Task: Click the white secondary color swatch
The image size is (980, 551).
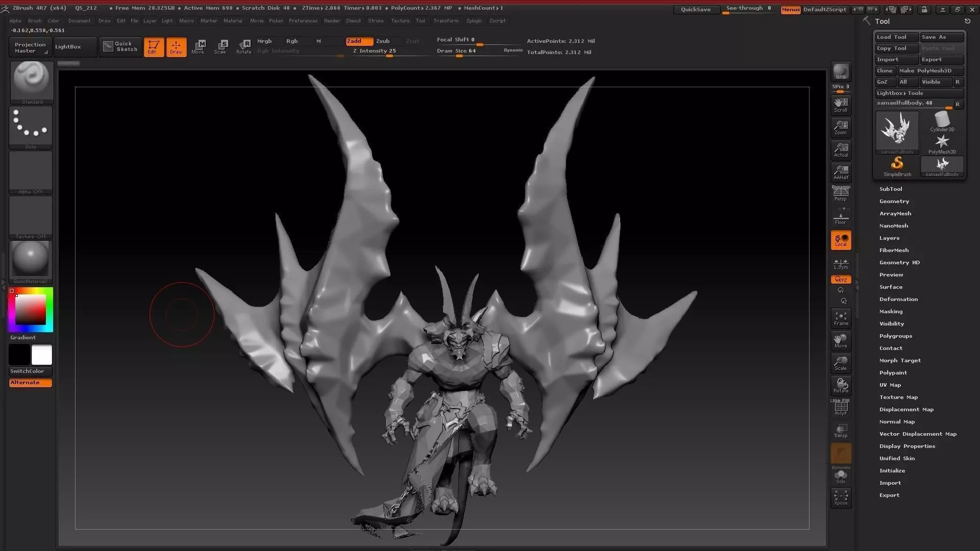Action: pos(42,355)
